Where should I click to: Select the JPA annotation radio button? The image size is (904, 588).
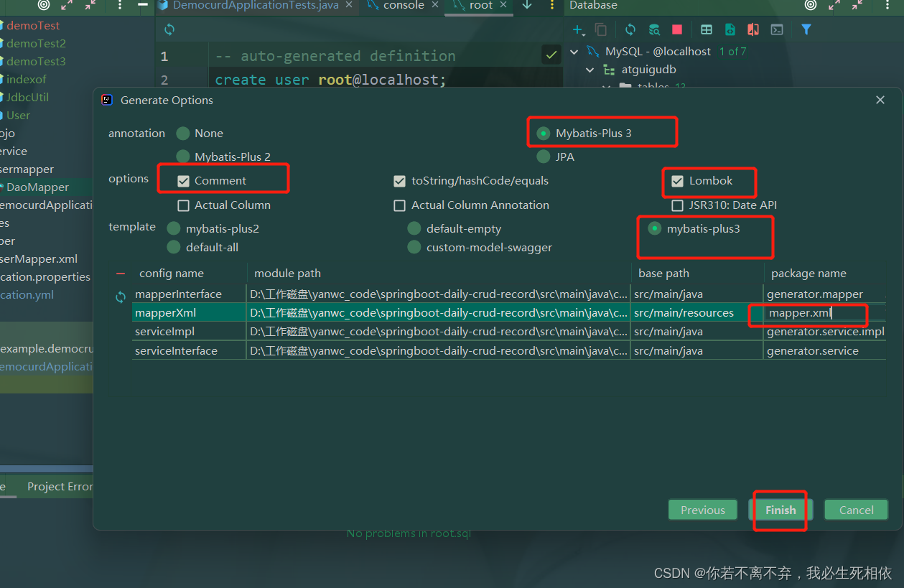(x=544, y=157)
